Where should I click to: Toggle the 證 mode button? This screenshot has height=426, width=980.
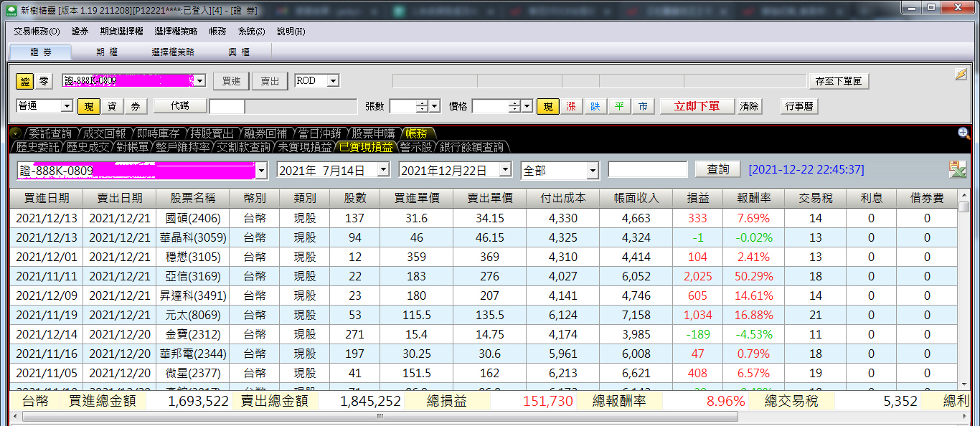click(x=25, y=81)
